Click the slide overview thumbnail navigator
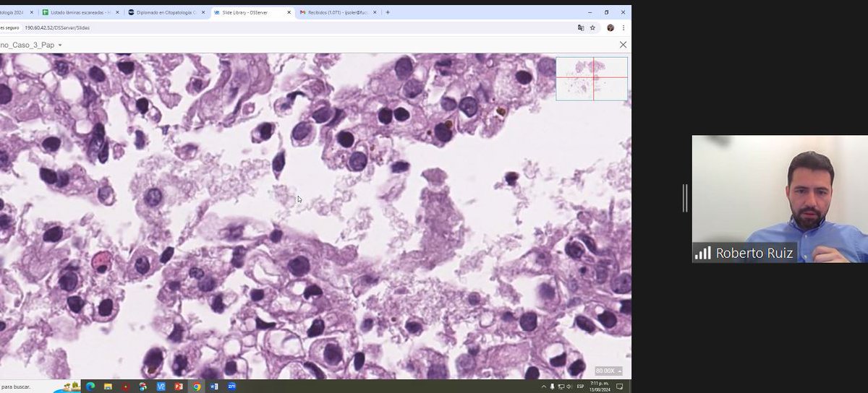The image size is (868, 393). (592, 79)
